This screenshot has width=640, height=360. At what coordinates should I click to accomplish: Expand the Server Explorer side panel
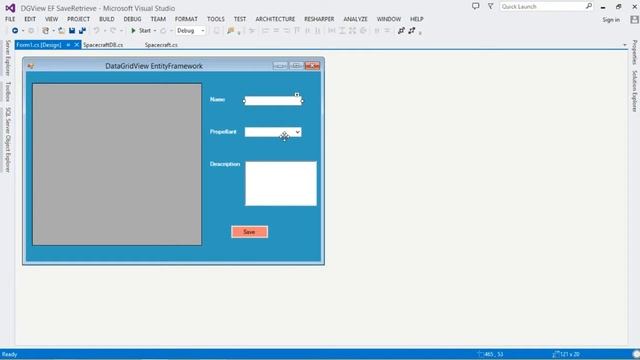click(7, 58)
